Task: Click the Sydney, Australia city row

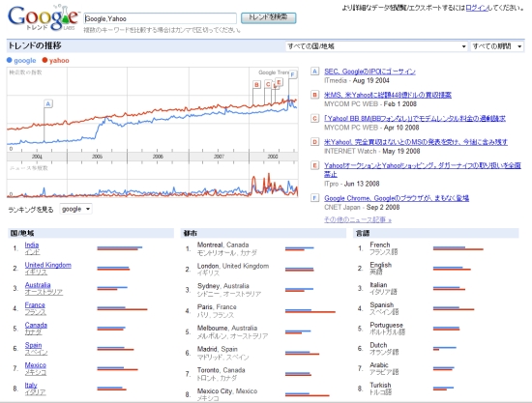Action: (x=263, y=290)
